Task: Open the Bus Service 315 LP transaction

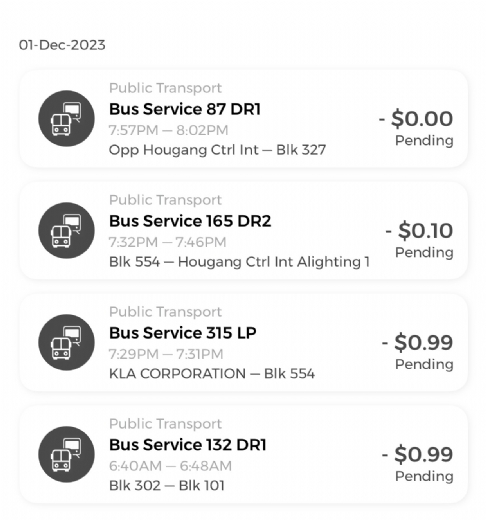Action: (243, 343)
